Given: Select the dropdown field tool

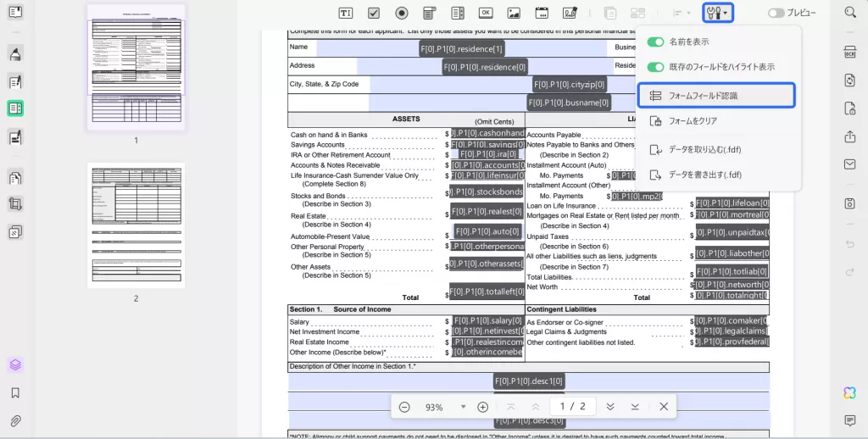Looking at the screenshot, I should [x=430, y=13].
